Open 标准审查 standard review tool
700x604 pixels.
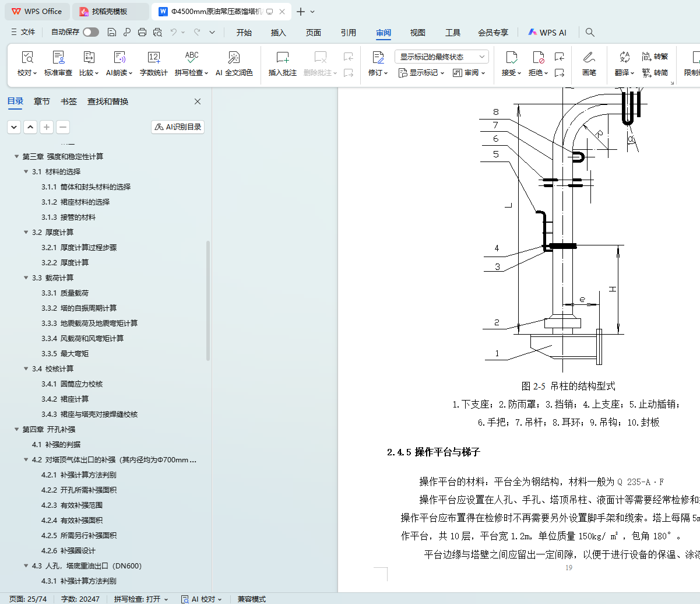coord(58,58)
